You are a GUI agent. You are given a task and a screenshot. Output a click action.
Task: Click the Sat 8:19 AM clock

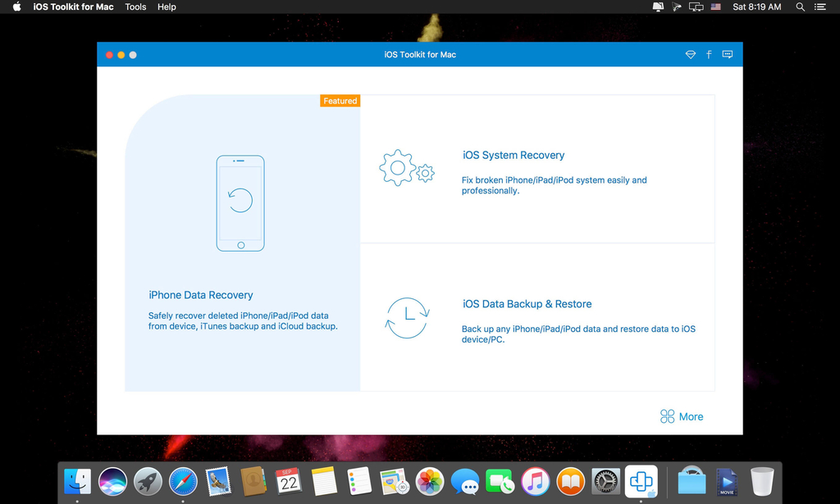756,7
